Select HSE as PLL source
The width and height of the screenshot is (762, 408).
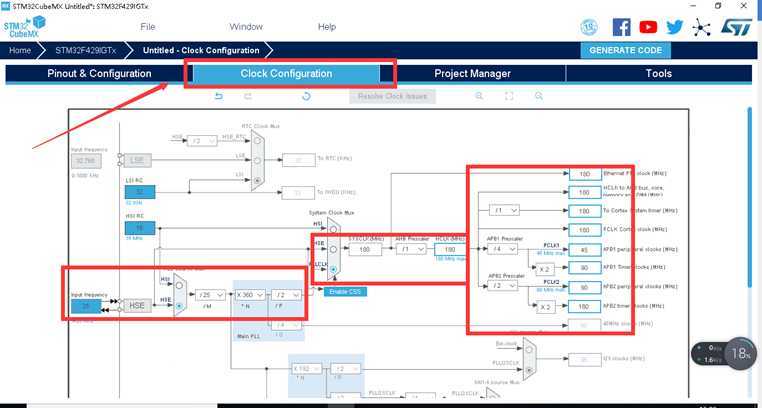pos(179,306)
